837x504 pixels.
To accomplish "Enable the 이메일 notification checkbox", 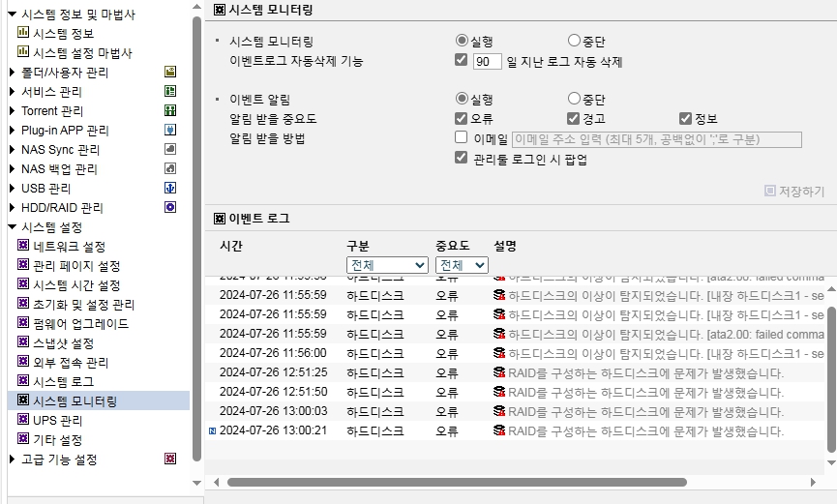I will tap(462, 137).
